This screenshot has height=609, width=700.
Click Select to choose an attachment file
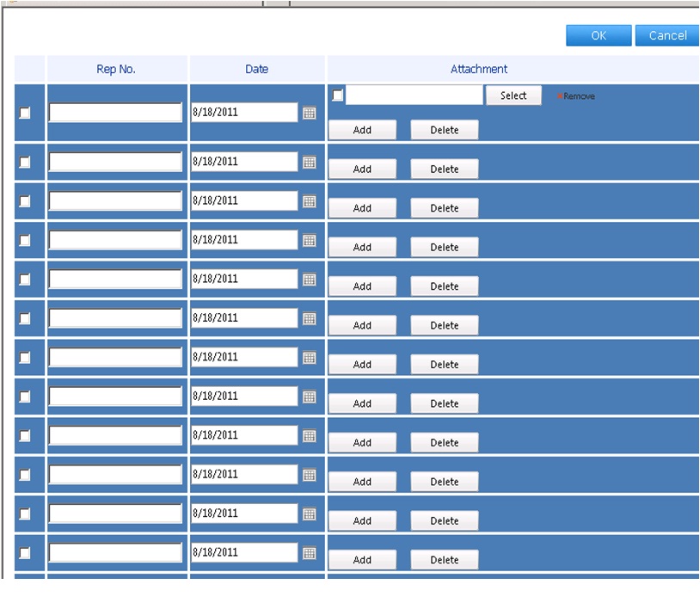513,95
